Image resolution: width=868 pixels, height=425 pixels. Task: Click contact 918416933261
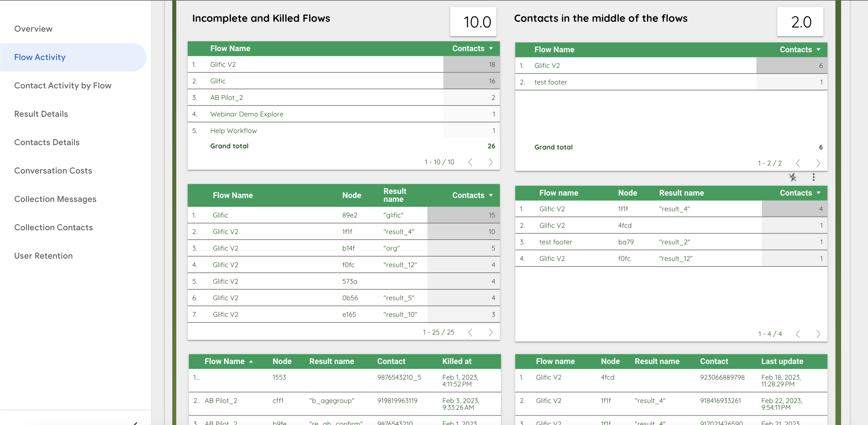coord(720,400)
